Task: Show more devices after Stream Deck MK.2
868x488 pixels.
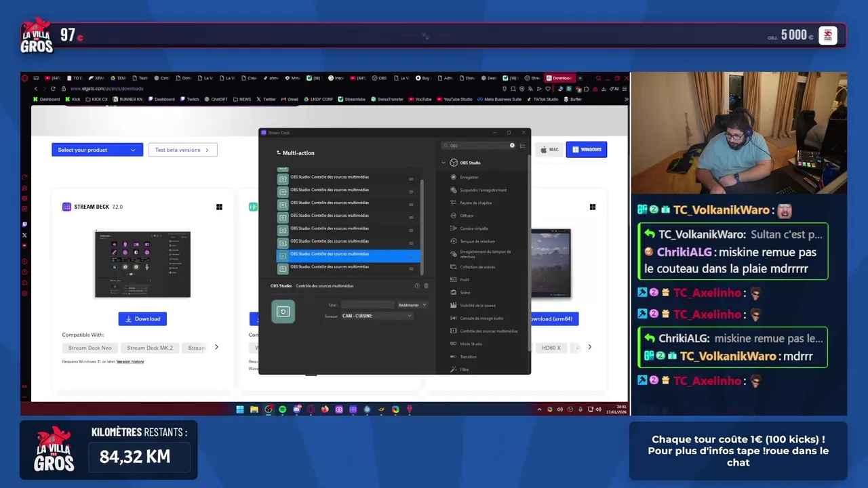Action: 216,347
